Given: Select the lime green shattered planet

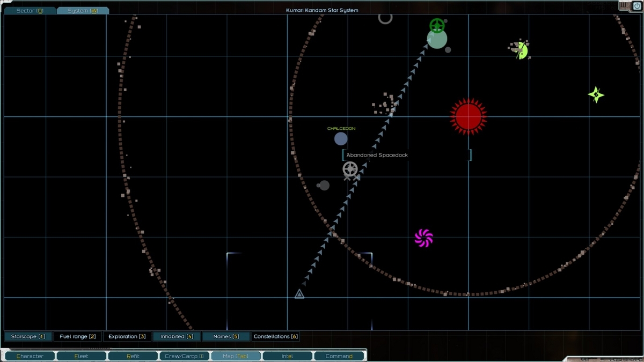Looking at the screenshot, I should [x=520, y=51].
